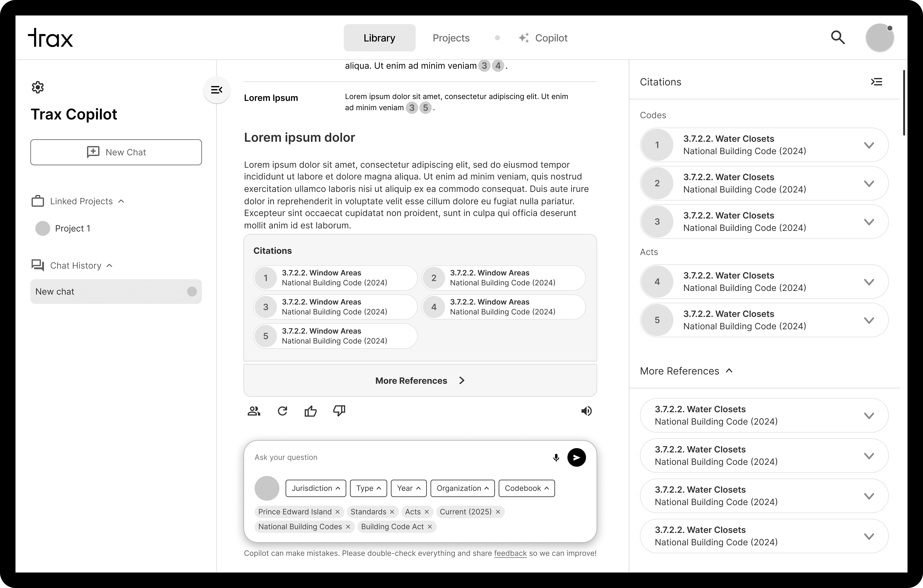The width and height of the screenshot is (923, 588).
Task: Open the settings gear in sidebar
Action: 38,87
